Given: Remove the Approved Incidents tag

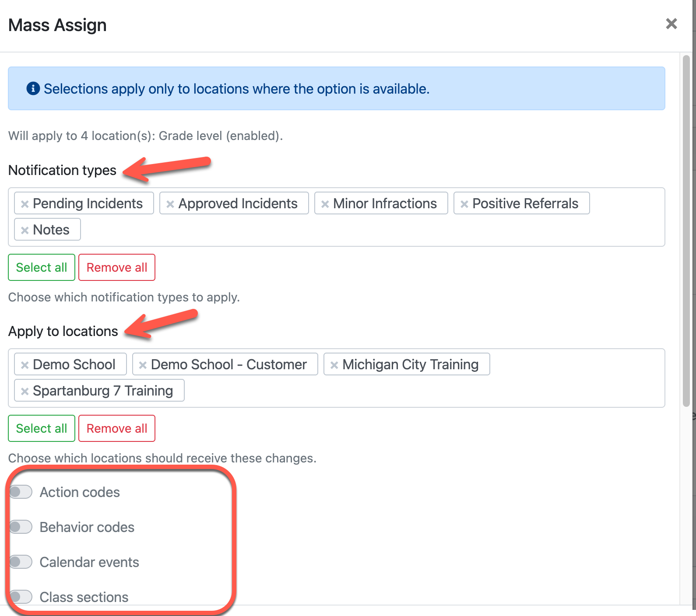Looking at the screenshot, I should click(170, 204).
